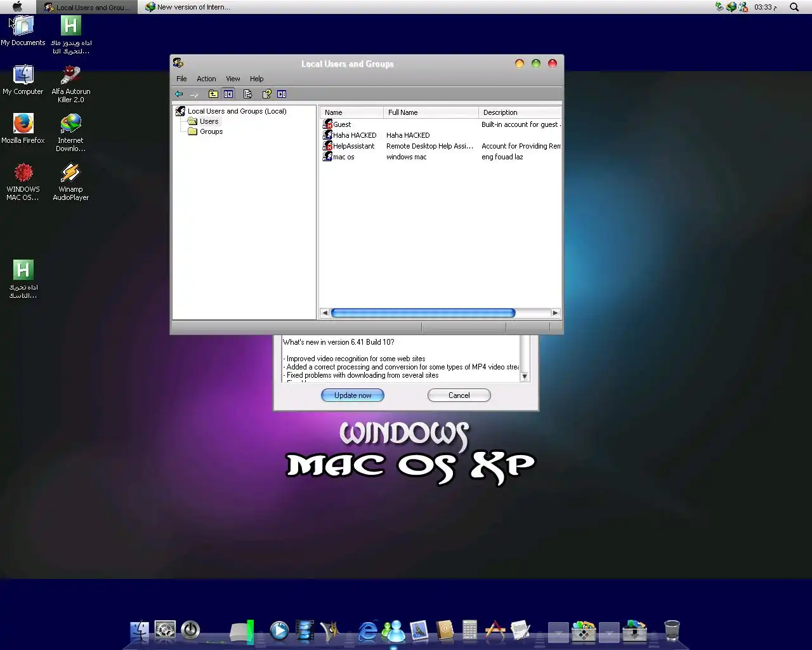
Task: Open the Help menu
Action: click(x=256, y=79)
